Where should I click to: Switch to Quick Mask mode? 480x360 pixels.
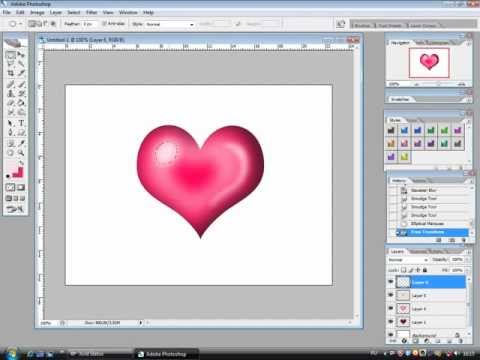coord(21,187)
